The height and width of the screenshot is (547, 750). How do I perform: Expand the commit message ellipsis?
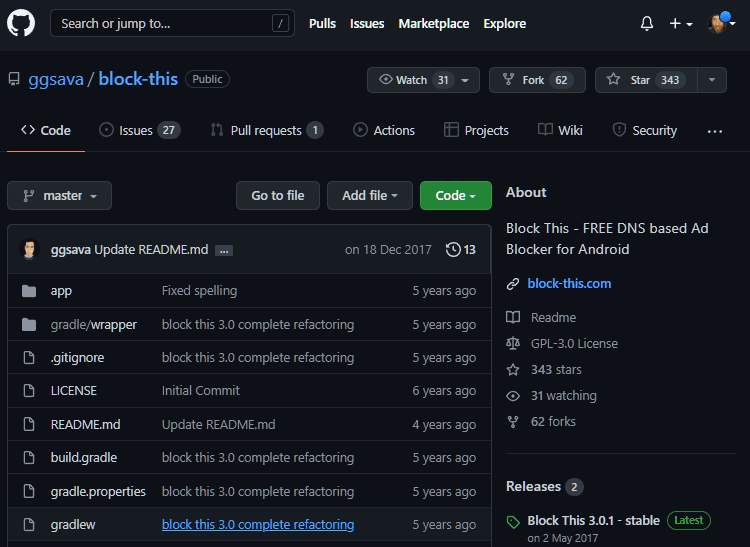(x=224, y=251)
